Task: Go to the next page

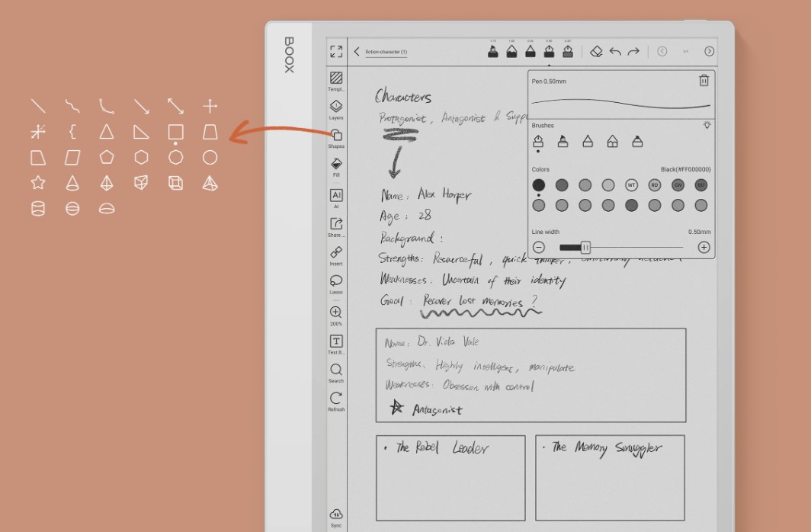Action: 709,51
